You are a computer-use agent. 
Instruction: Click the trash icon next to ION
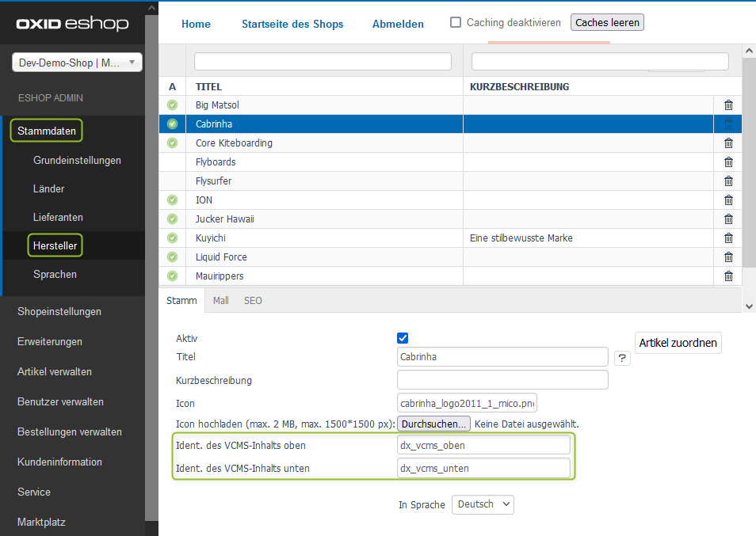[x=728, y=200]
